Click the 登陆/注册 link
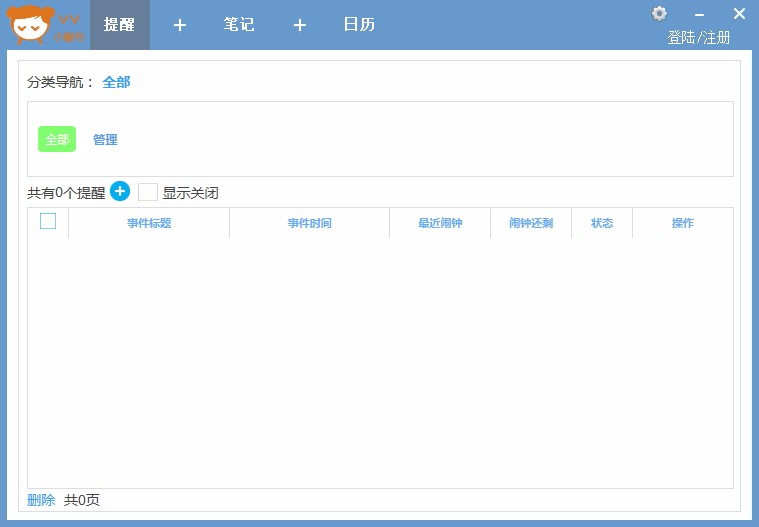This screenshot has height=527, width=759. (698, 37)
